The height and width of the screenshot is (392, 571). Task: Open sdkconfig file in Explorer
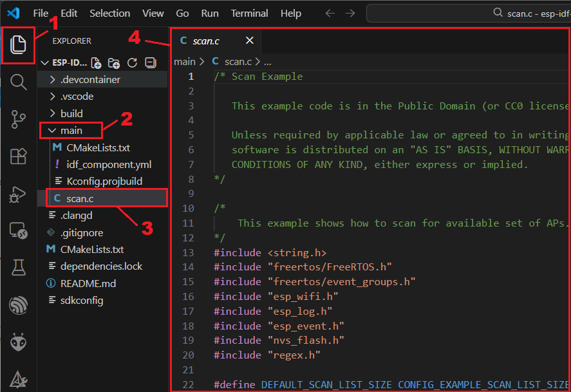81,300
